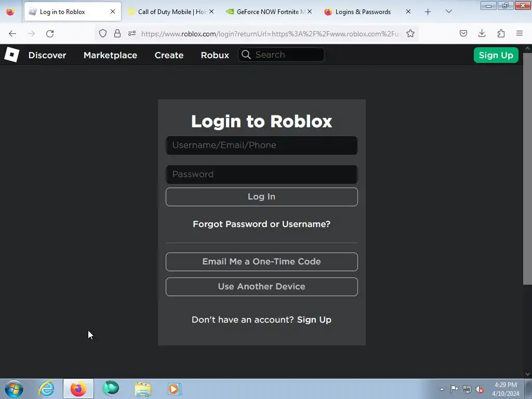Open Windows Explorer folder taskbar icon
532x399 pixels.
click(143, 389)
